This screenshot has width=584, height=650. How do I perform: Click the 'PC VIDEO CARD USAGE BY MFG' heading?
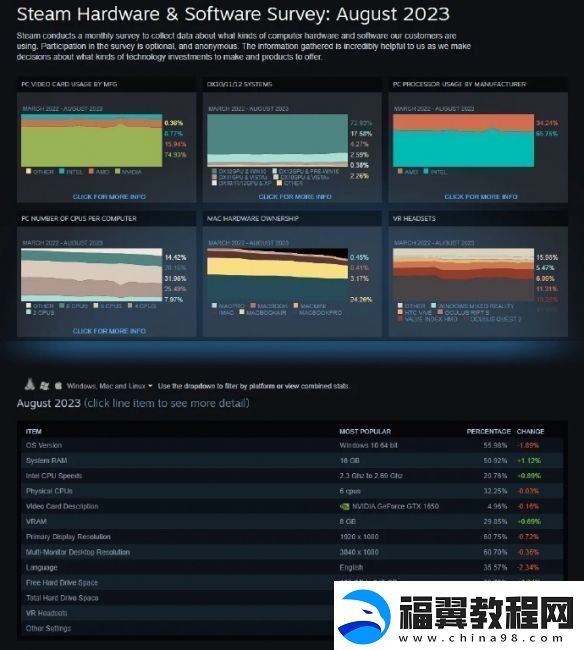coord(69,84)
